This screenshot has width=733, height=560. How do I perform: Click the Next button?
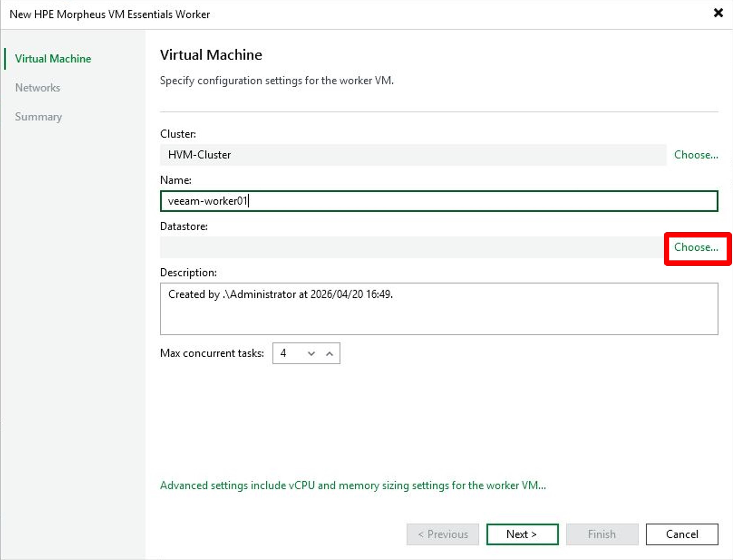tap(522, 534)
